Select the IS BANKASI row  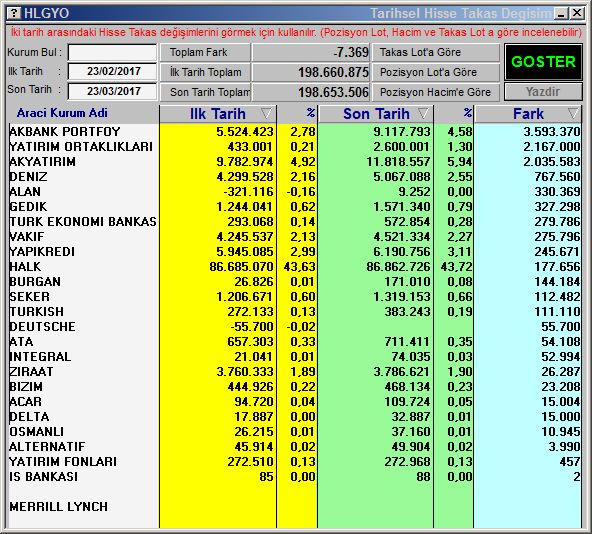pos(295,477)
